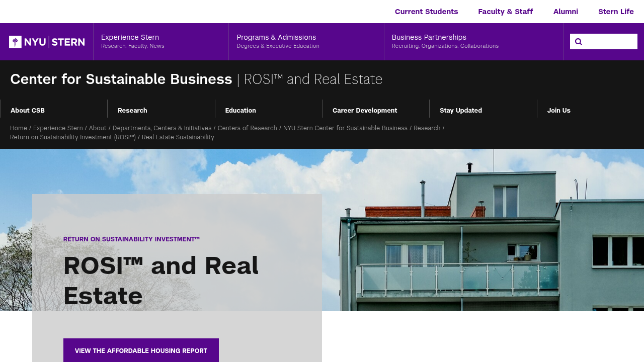Open the Stay Updated menu item
The image size is (644, 362).
pyautogui.click(x=461, y=111)
